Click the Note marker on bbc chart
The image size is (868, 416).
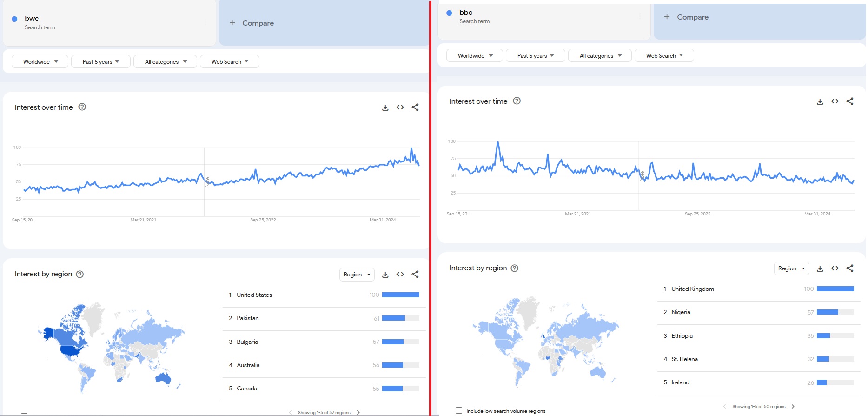[643, 176]
